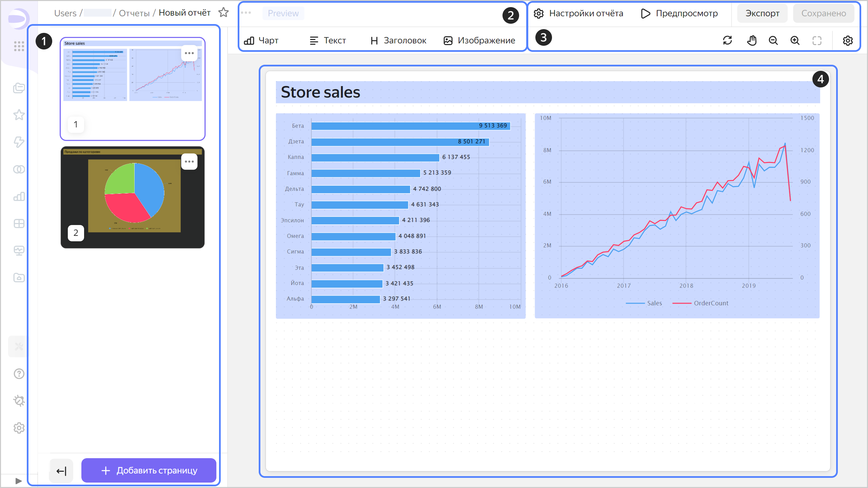Screen dimensions: 868x488
Task: Open the collections icon in the sidebar
Action: 19,88
